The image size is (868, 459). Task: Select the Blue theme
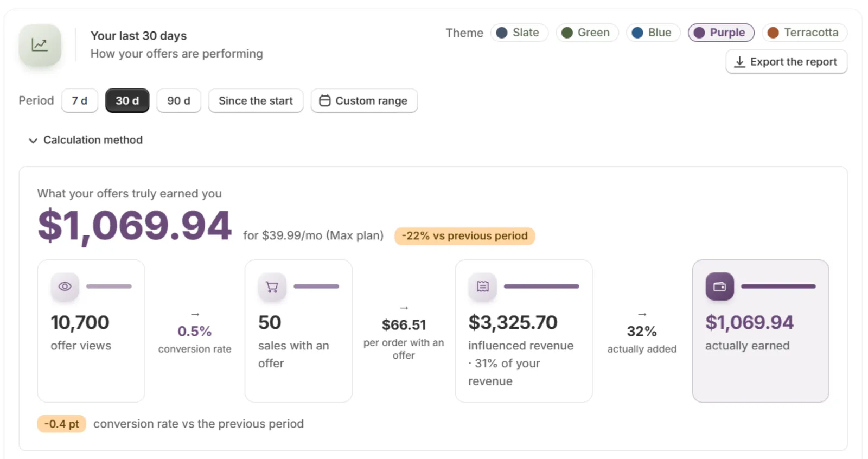click(653, 33)
